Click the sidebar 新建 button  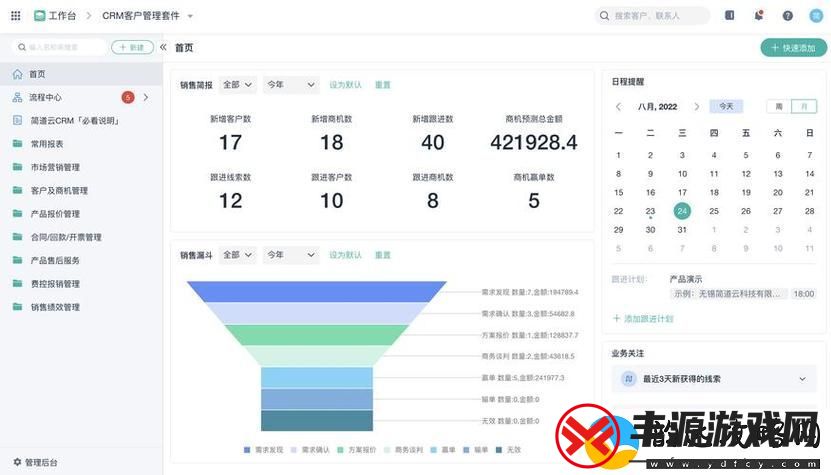[132, 47]
